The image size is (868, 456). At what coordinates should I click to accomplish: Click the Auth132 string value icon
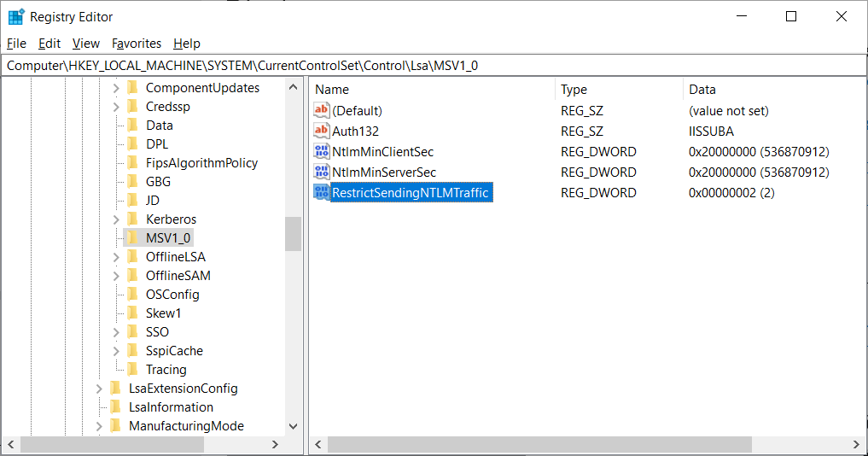[x=322, y=132]
